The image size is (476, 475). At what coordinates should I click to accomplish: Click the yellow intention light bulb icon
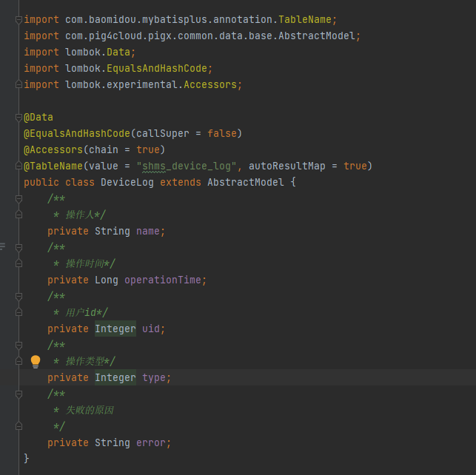tap(35, 361)
